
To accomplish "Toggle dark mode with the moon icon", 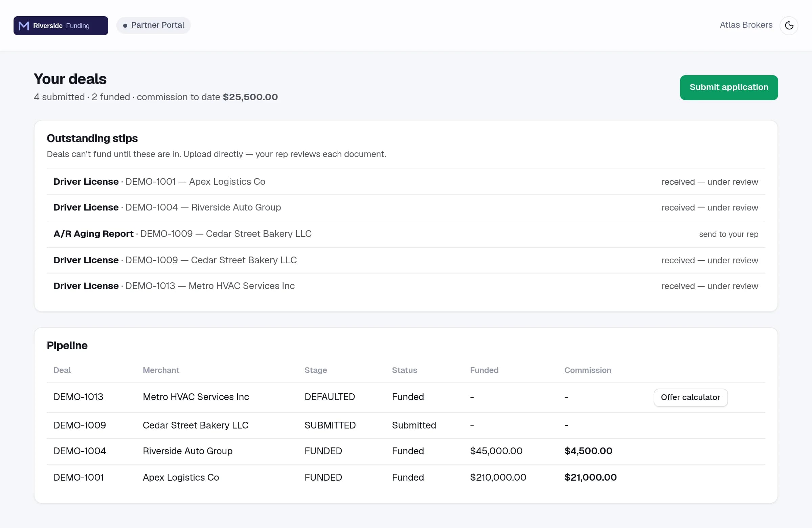I will pyautogui.click(x=789, y=25).
